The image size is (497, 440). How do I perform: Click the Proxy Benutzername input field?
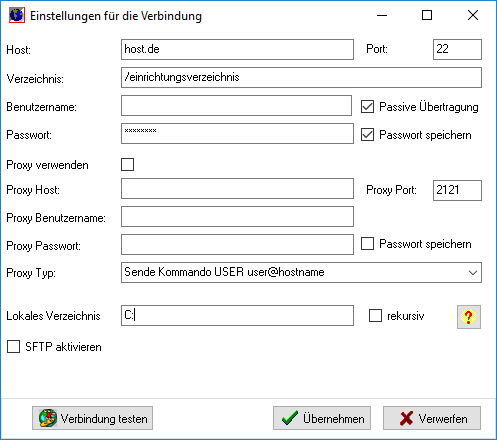(237, 216)
